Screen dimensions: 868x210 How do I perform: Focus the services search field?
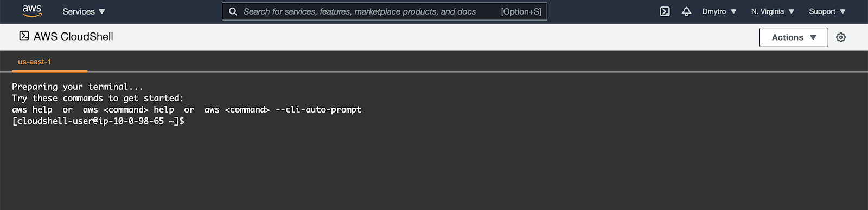384,11
